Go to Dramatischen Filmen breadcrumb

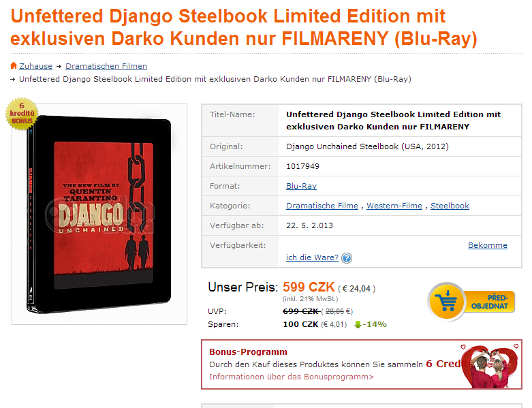point(106,66)
